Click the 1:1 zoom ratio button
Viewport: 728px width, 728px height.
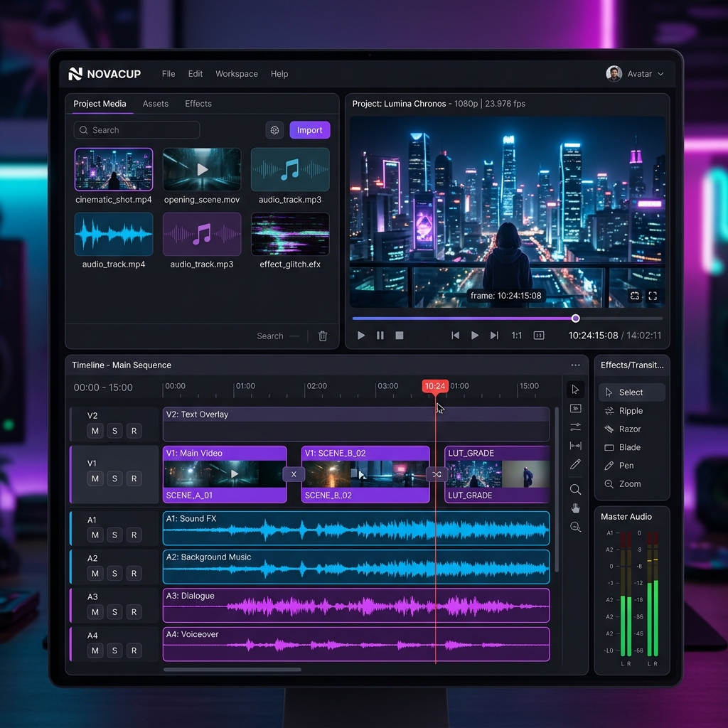[516, 336]
